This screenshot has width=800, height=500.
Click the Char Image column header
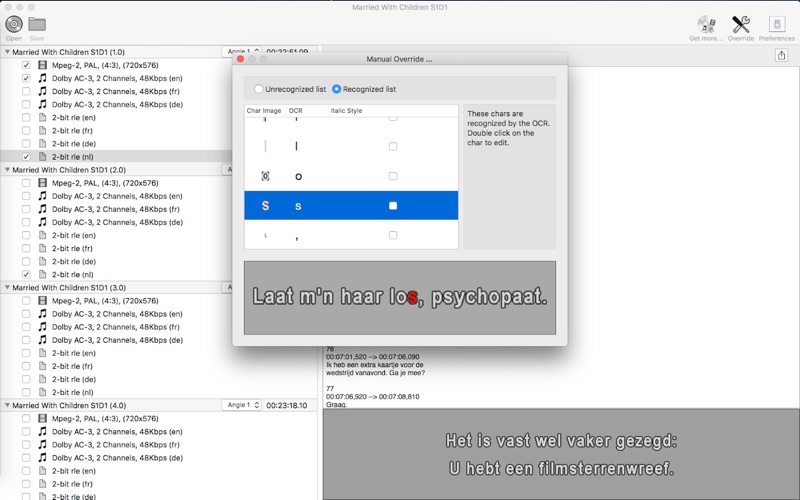tap(264, 111)
